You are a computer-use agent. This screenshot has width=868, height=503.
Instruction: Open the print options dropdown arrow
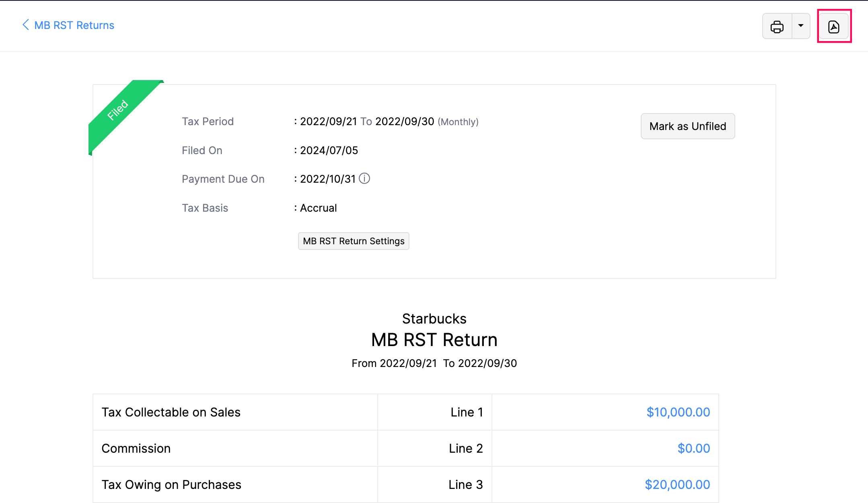pos(802,26)
